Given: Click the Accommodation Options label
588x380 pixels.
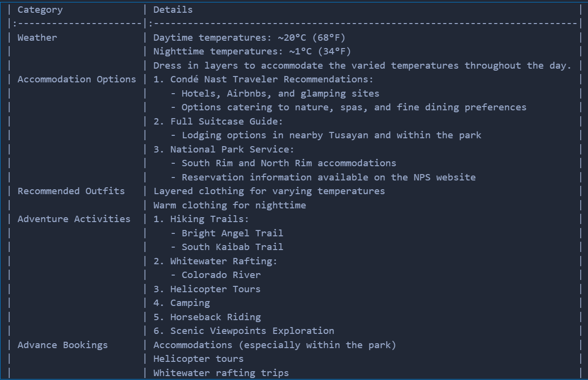Looking at the screenshot, I should point(76,79).
